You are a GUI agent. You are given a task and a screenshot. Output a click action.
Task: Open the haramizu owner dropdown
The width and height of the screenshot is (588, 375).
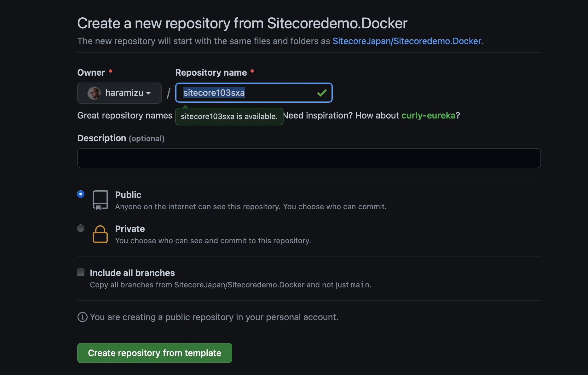point(119,93)
